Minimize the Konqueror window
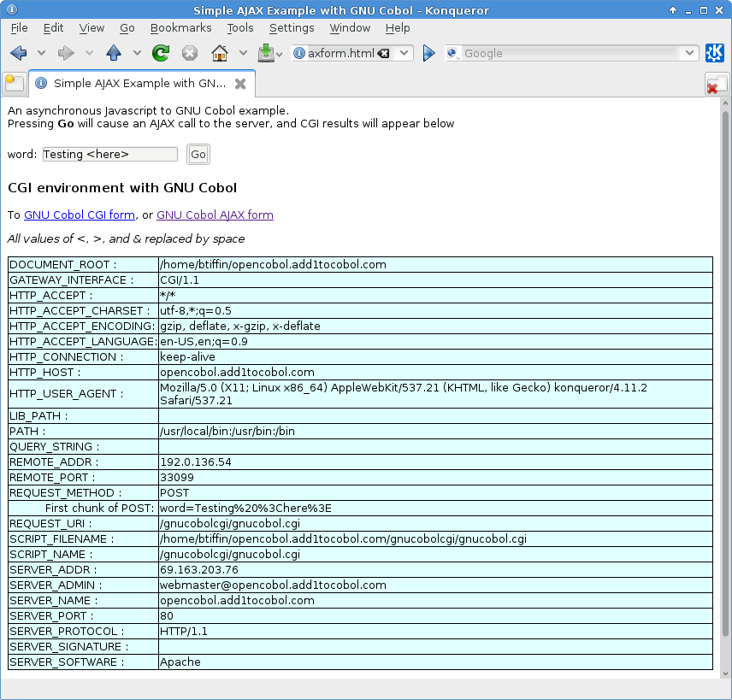This screenshot has height=700, width=732. pyautogui.click(x=688, y=11)
